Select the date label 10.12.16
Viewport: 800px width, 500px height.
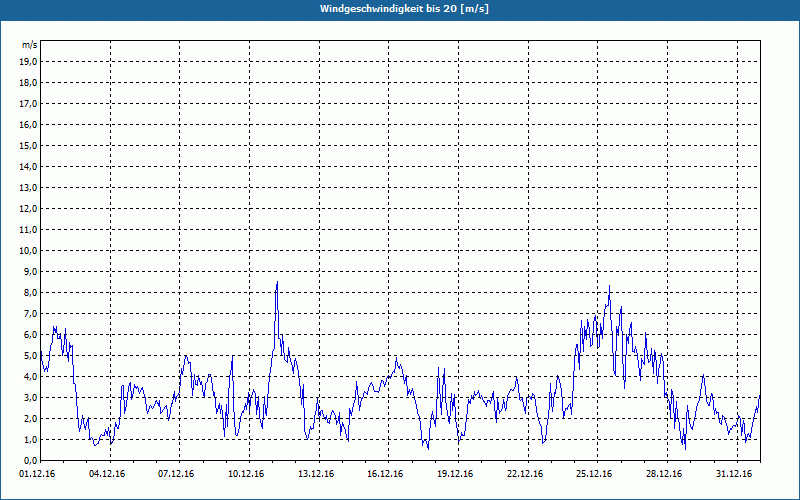coord(246,474)
